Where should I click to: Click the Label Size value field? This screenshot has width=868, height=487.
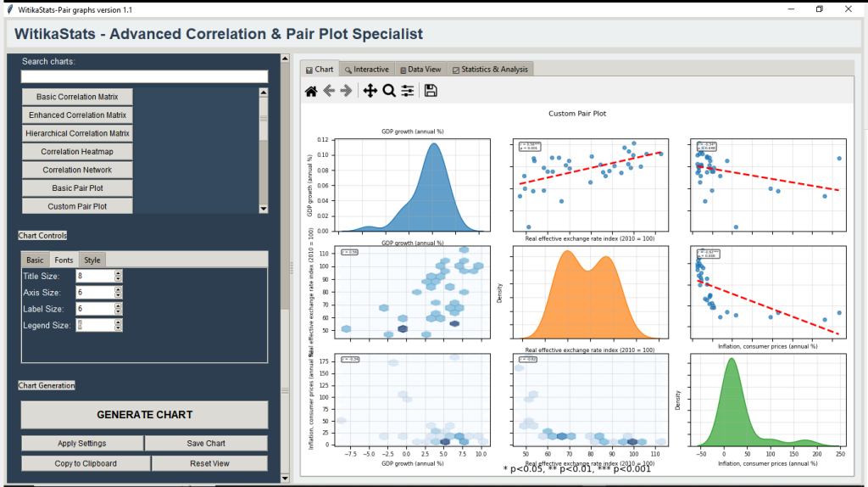pyautogui.click(x=95, y=309)
